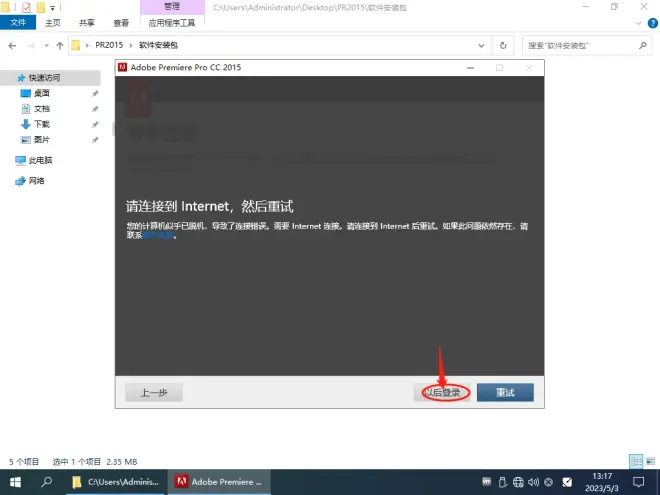The image size is (660, 495).
Task: Click the taskbar search magnifier icon
Action: pos(47,481)
